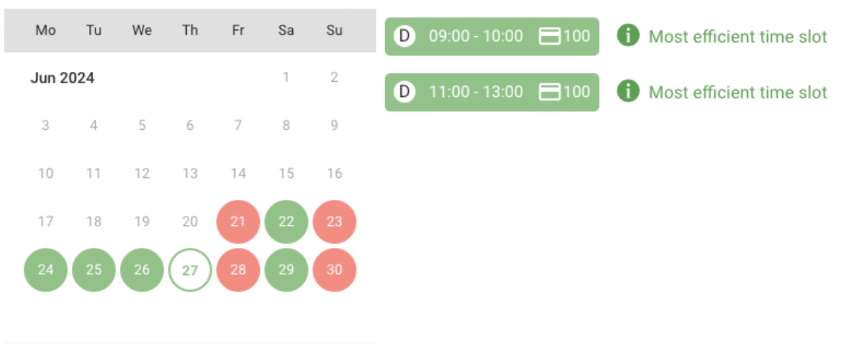Select June 23 in the calendar
The image size is (868, 352).
click(334, 221)
